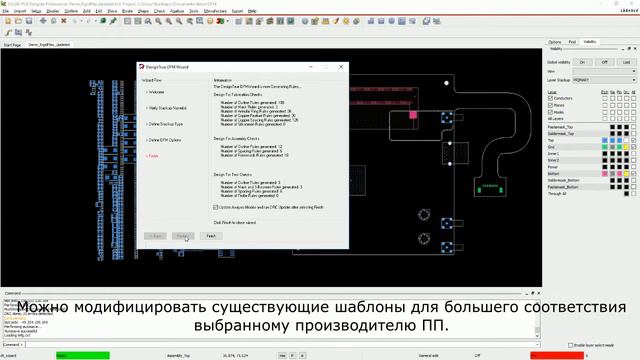Toggle the Conductors layer checkbox

point(550,98)
